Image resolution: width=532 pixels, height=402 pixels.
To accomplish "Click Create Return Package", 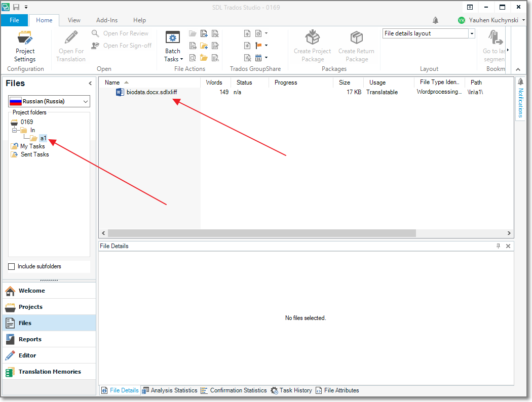I will [x=356, y=47].
